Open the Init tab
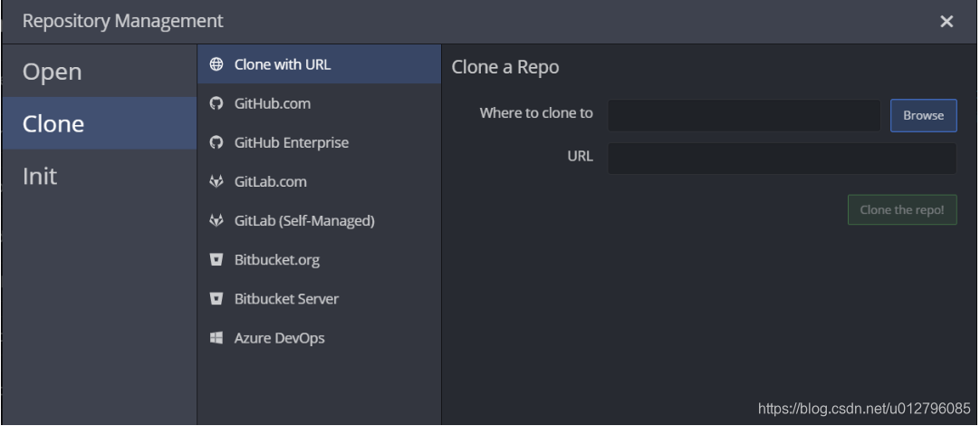 (100, 176)
